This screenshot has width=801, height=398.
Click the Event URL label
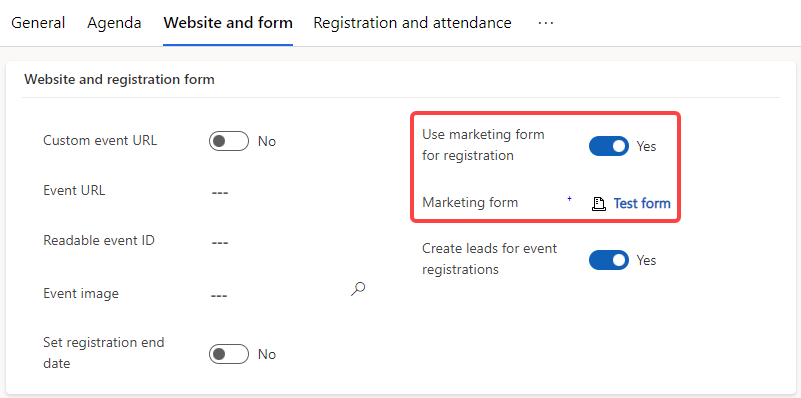click(x=74, y=191)
